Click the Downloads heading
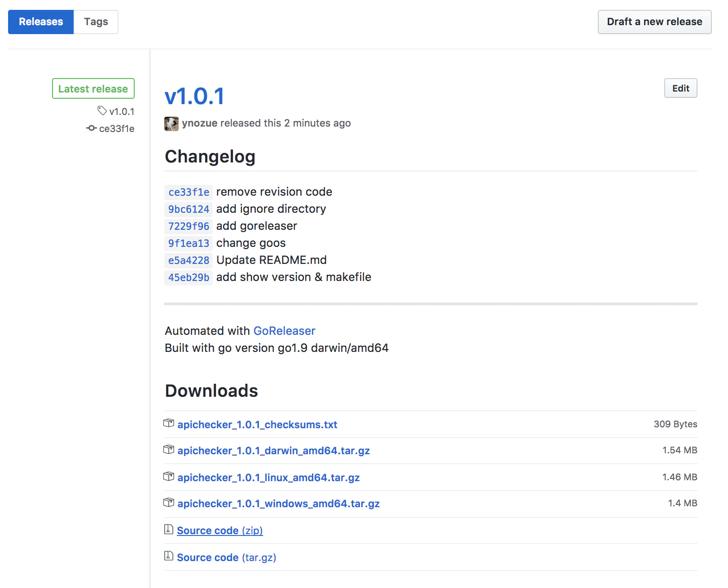Image resolution: width=728 pixels, height=588 pixels. 211,391
